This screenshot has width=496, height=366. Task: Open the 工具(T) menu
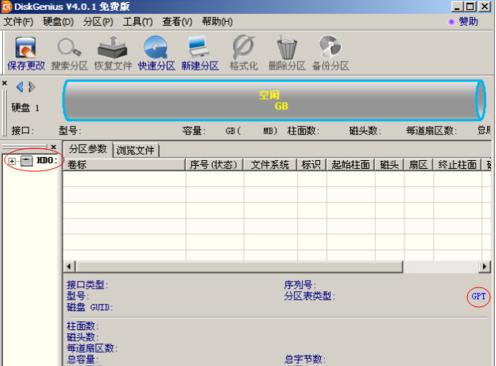click(138, 22)
